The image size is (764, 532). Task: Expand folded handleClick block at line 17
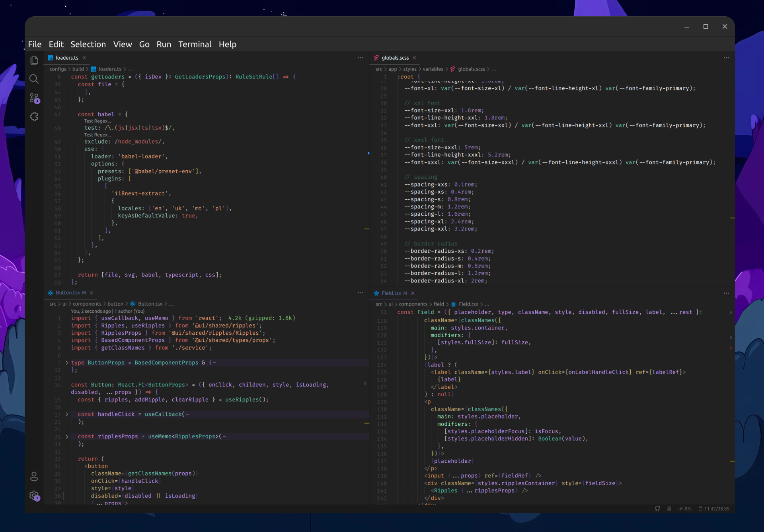click(x=67, y=414)
